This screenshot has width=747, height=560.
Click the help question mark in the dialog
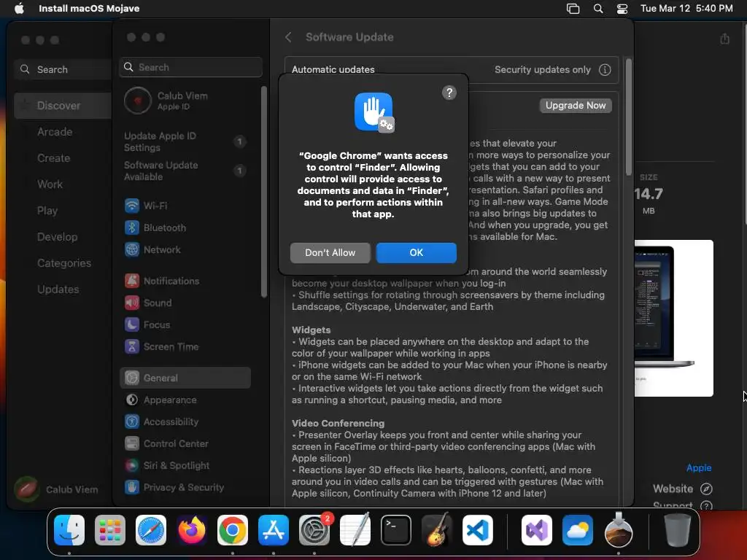[449, 93]
